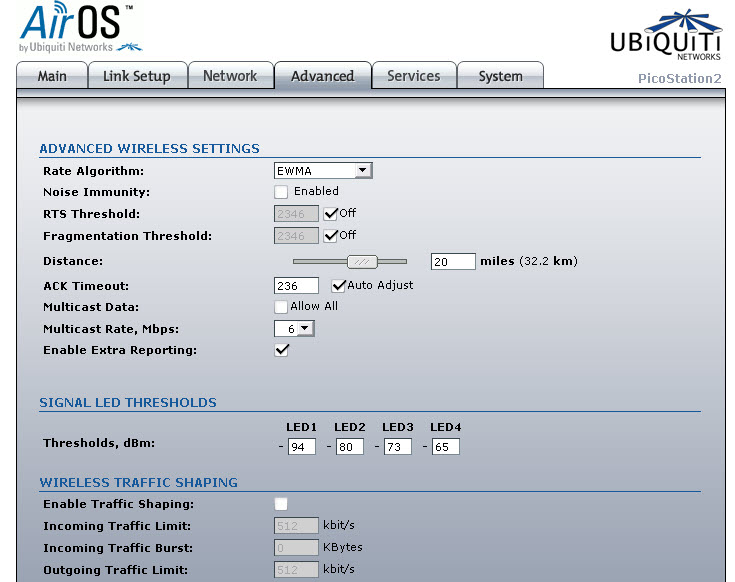Viewport: 735px width, 582px height.
Task: Open the Network tab
Action: (x=230, y=75)
